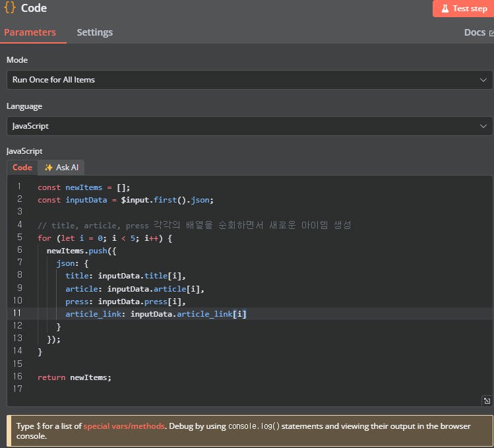Click line number 11 in the gutter
Viewport: 494px width, 448px height.
pos(17,313)
